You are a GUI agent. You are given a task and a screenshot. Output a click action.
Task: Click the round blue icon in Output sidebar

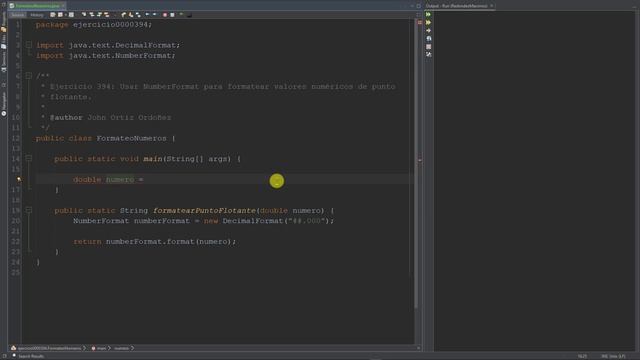428,38
